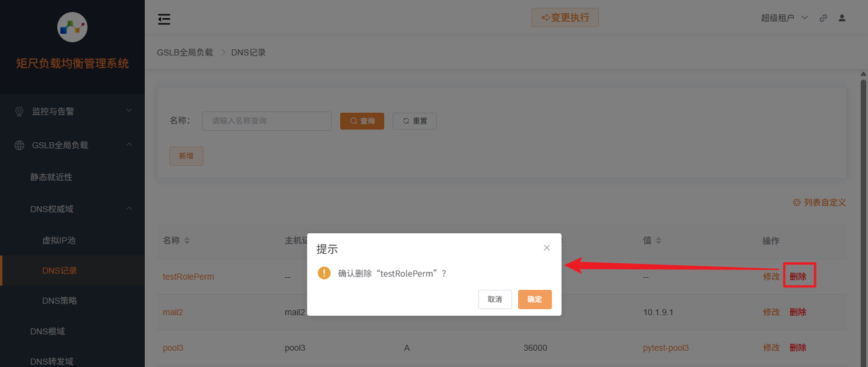Click the 10.1.9.1 value cell
The height and width of the screenshot is (367, 868).
pyautogui.click(x=657, y=312)
